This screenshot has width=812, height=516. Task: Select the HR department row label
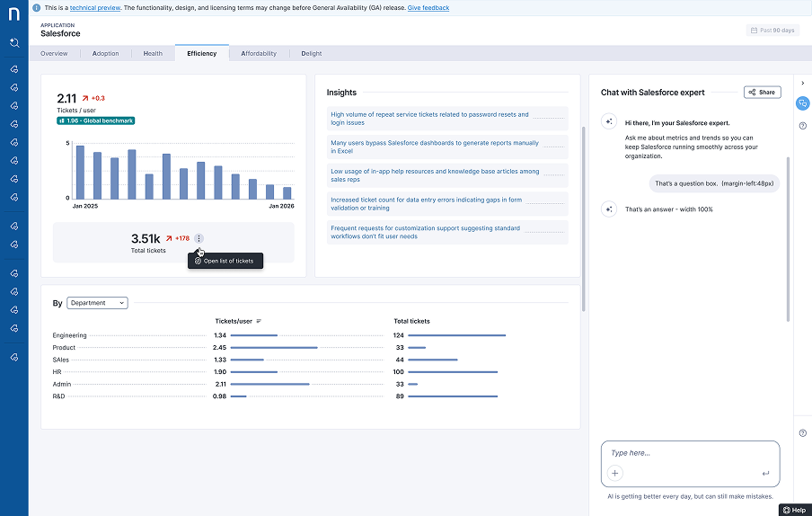pyautogui.click(x=57, y=372)
